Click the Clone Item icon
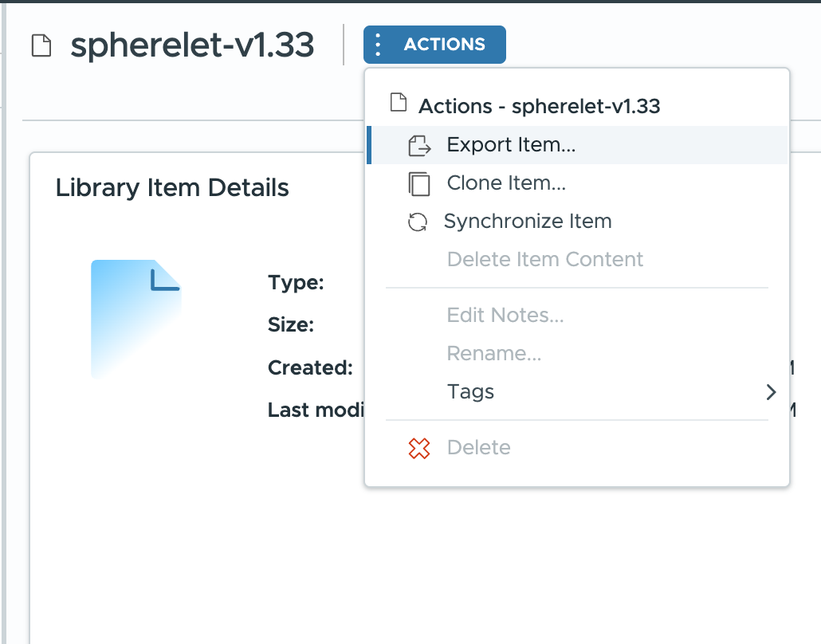The width and height of the screenshot is (821, 644). 419,184
